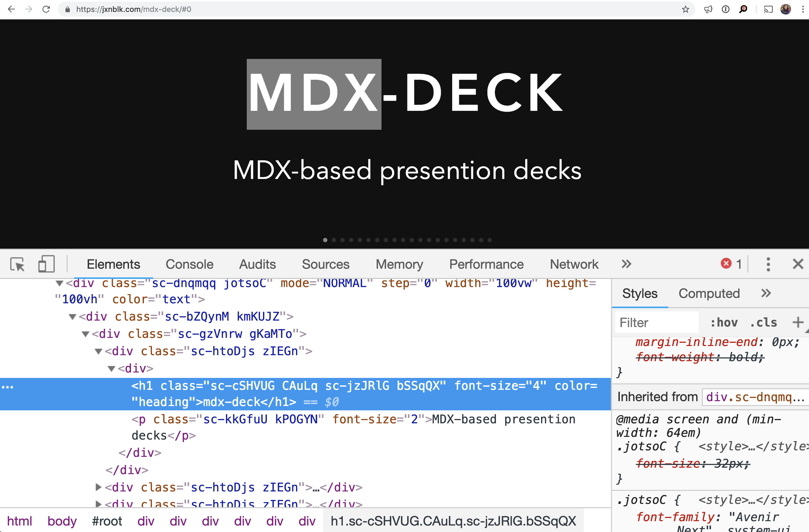Select the Elements tab

pos(113,264)
